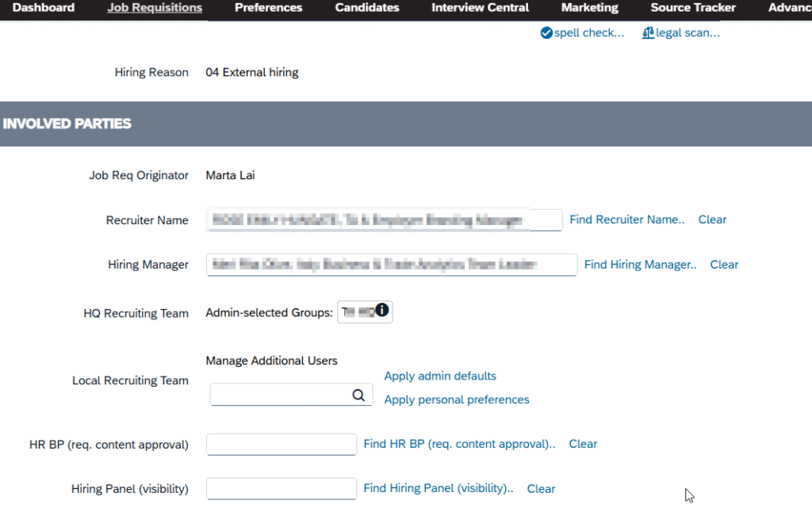Screen dimensions: 812x531
Task: Click Find Recruiter Name link
Action: 626,220
